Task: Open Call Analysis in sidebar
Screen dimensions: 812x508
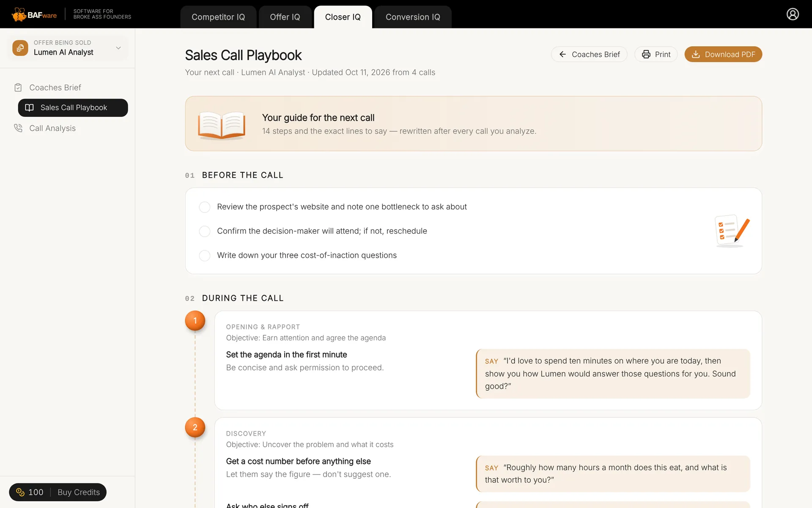Action: coord(52,128)
